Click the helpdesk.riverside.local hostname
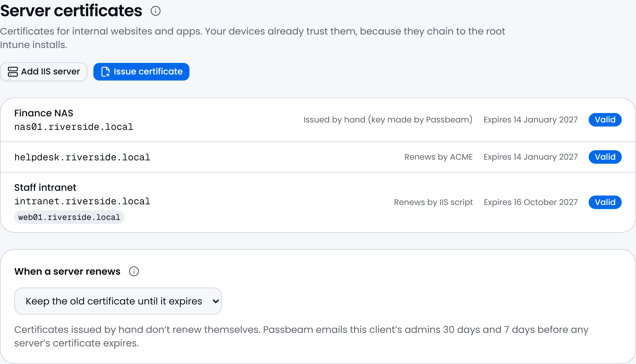This screenshot has width=636, height=364. tap(82, 157)
